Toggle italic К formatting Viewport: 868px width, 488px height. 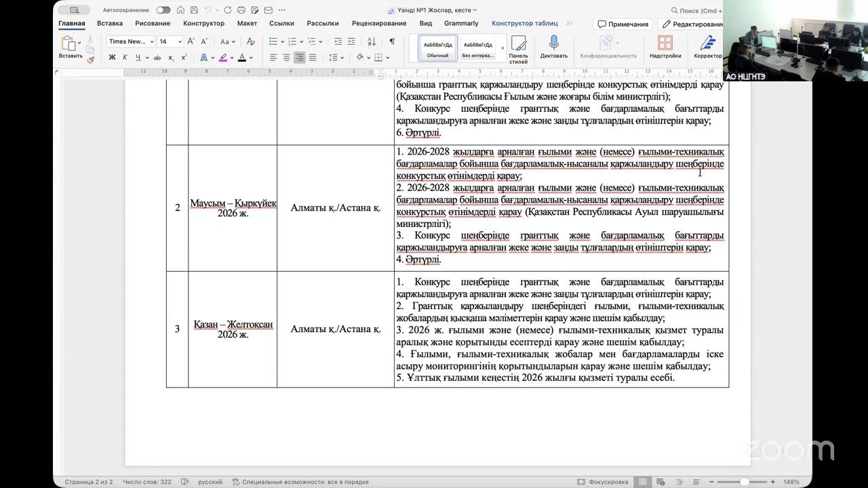click(125, 58)
